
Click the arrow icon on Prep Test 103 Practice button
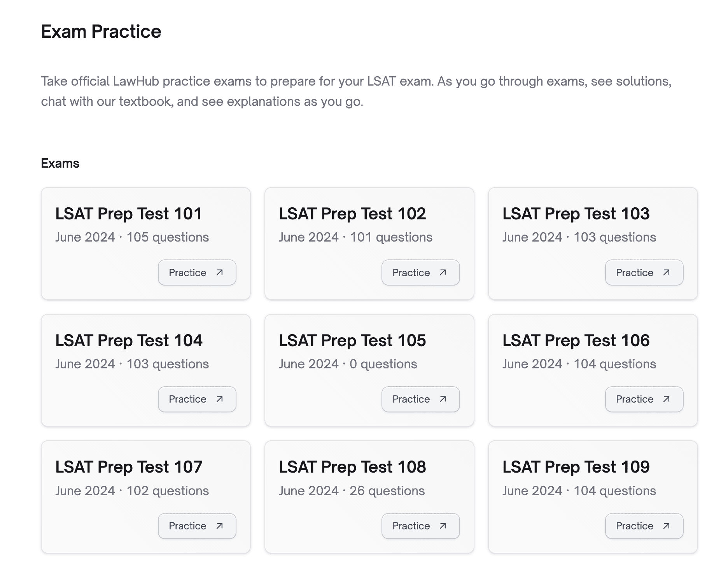click(666, 273)
